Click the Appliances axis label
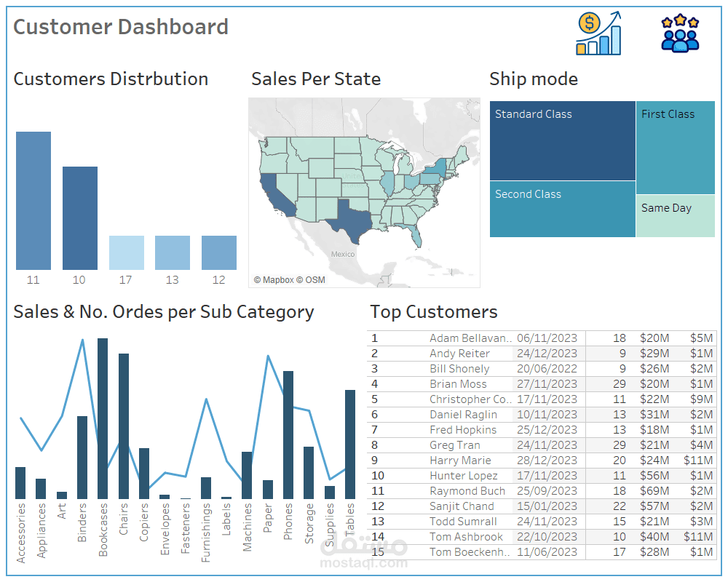The height and width of the screenshot is (582, 728). click(41, 530)
